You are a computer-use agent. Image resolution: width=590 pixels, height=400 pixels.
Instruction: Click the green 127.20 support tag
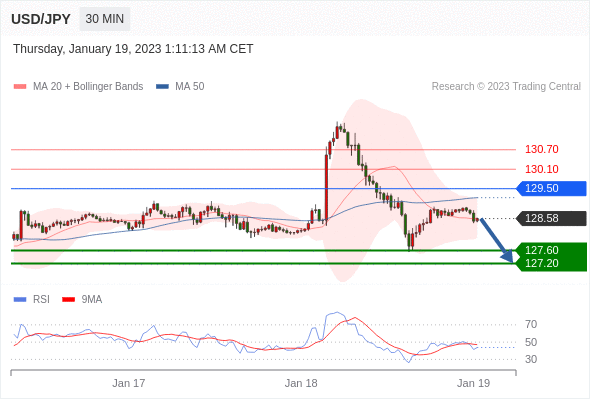click(551, 264)
